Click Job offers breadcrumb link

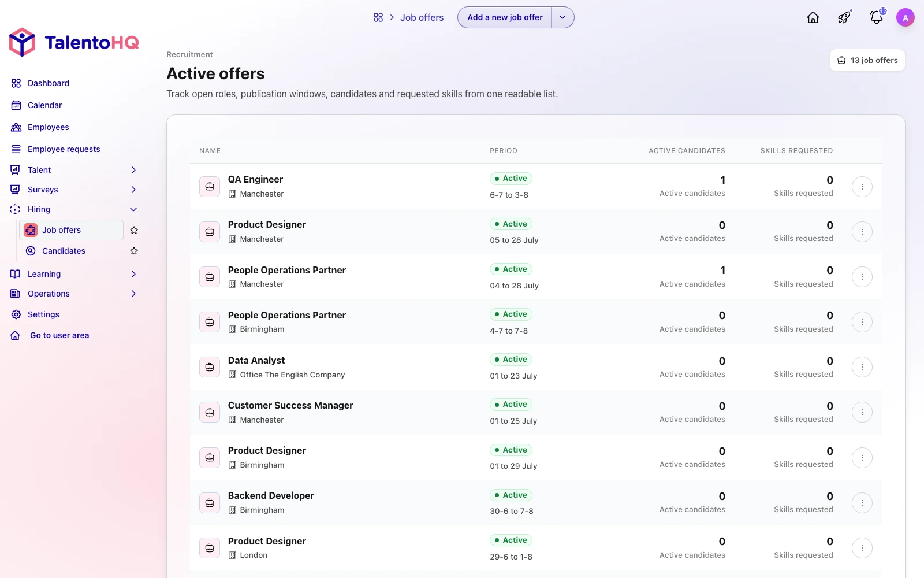(422, 17)
